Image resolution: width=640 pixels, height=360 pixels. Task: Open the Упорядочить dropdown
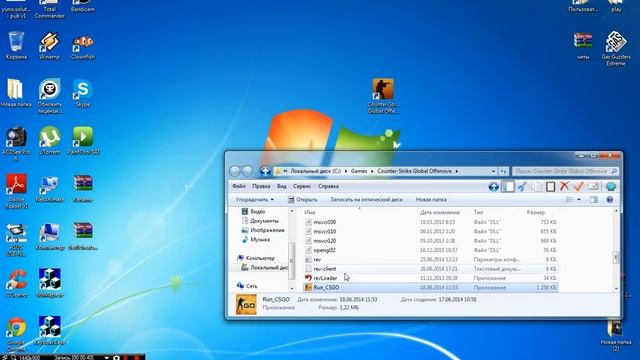(255, 200)
